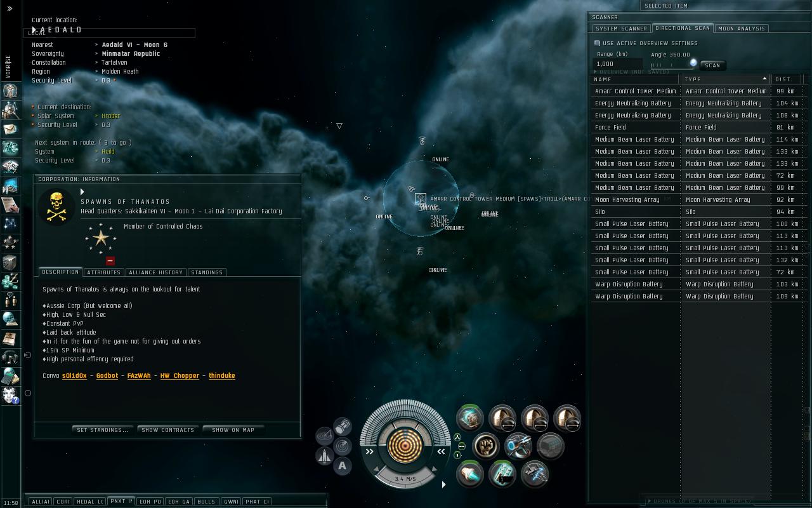
Task: Open the corporation stars icon in sidebar
Action: point(10,243)
